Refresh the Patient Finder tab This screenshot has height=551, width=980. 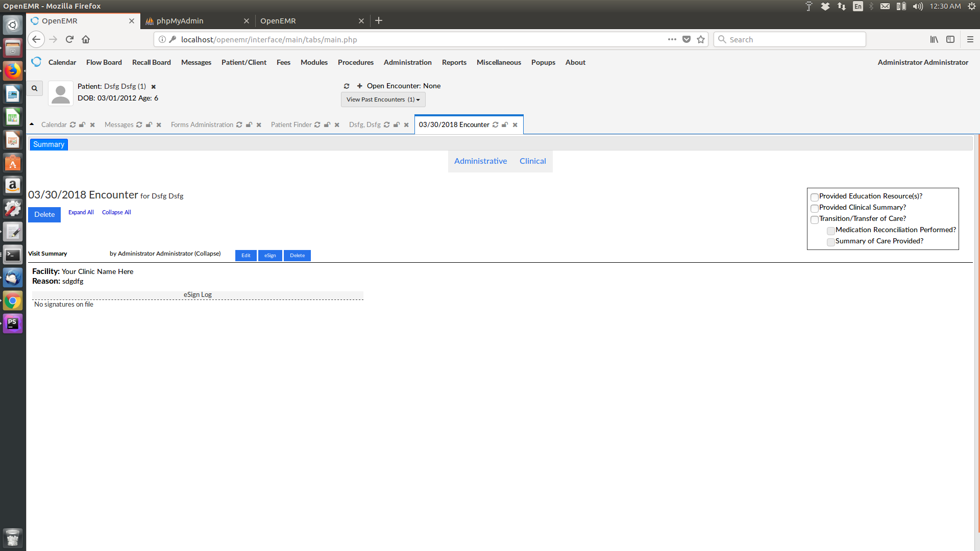tap(317, 125)
